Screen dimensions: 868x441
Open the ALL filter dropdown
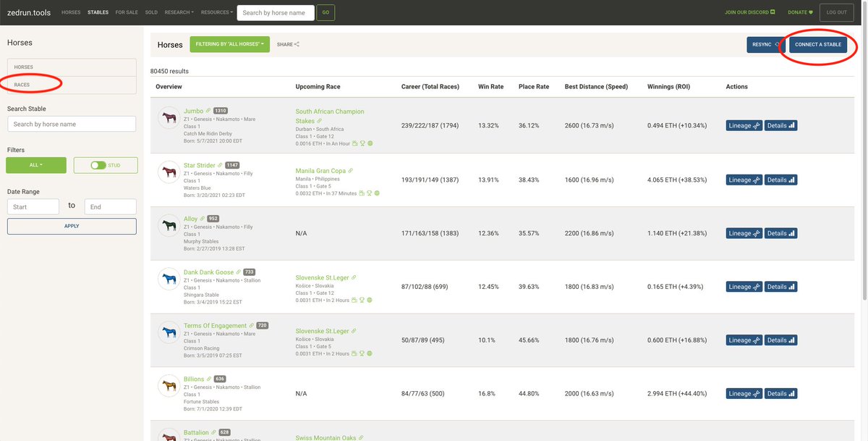[36, 165]
